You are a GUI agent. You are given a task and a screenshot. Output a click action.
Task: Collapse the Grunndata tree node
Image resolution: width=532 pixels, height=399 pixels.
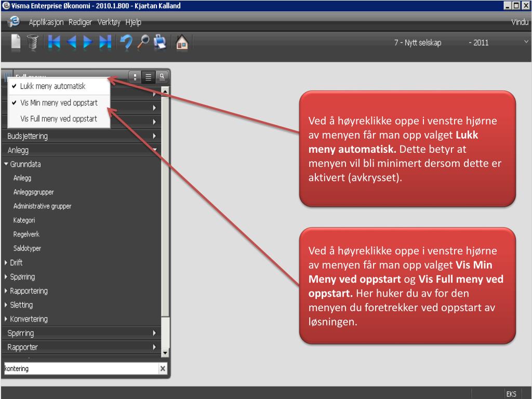[6, 164]
